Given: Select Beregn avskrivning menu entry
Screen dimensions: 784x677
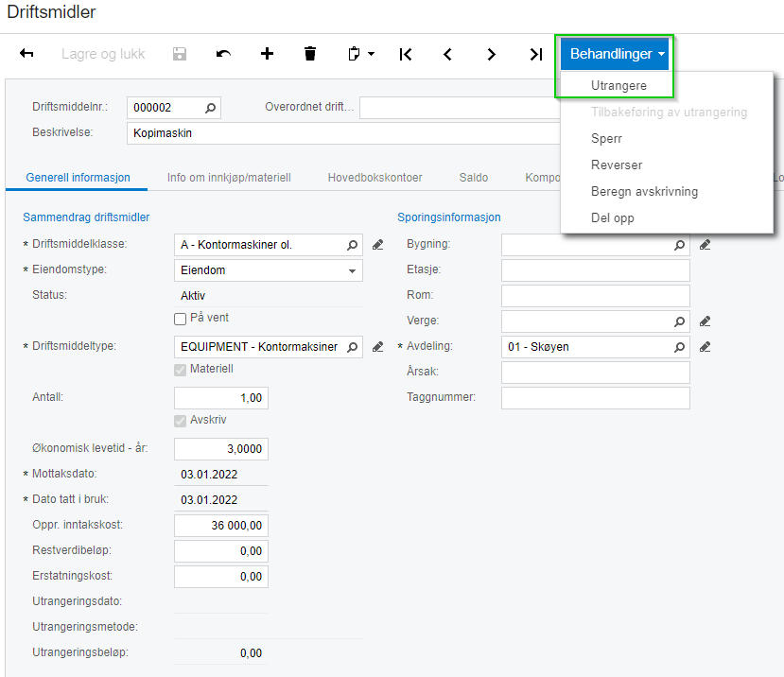Looking at the screenshot, I should (644, 192).
